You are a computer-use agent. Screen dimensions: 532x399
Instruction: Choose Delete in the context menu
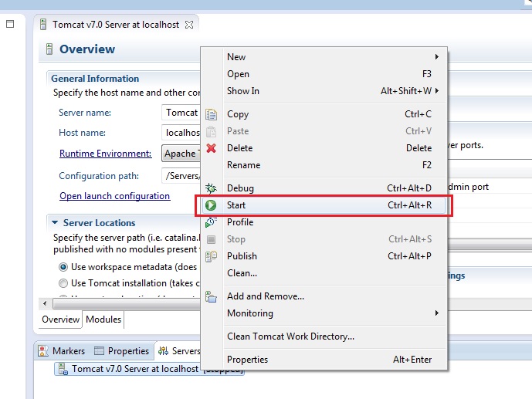[x=324, y=148]
